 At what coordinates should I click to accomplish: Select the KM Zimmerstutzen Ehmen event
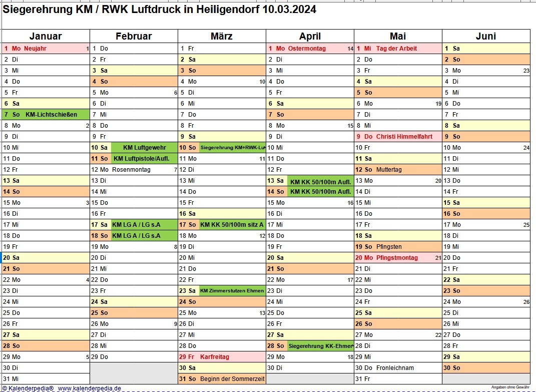(232, 291)
